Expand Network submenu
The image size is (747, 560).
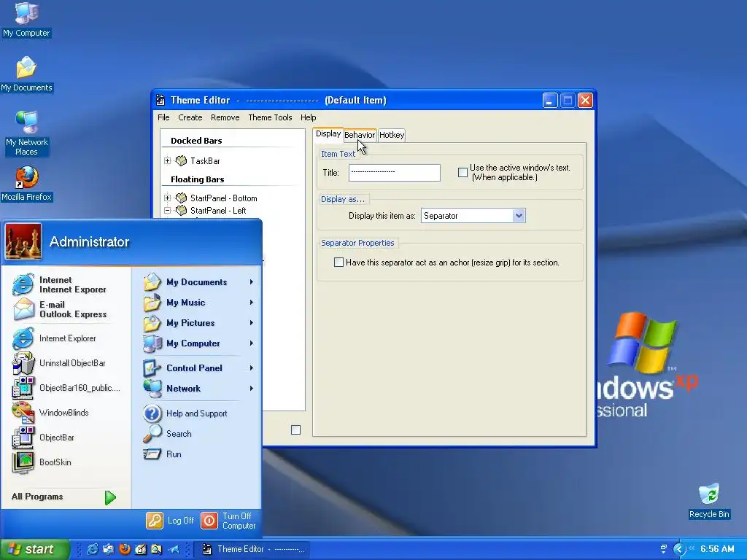(x=252, y=389)
